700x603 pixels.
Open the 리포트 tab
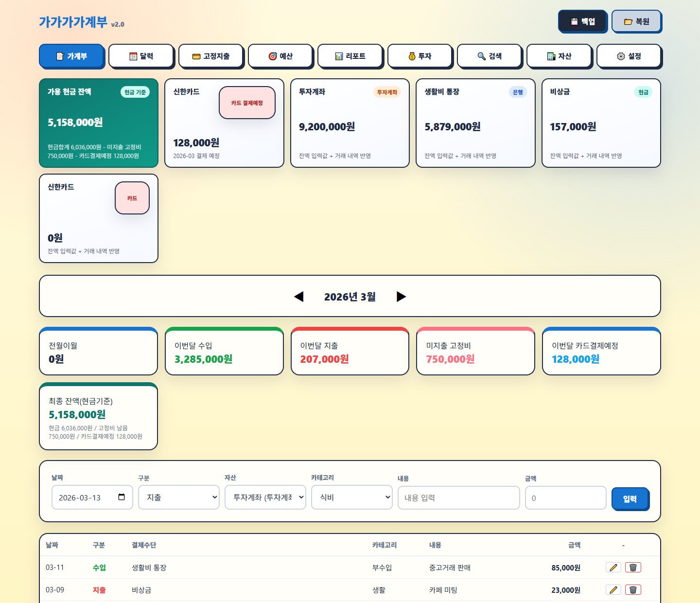[350, 56]
